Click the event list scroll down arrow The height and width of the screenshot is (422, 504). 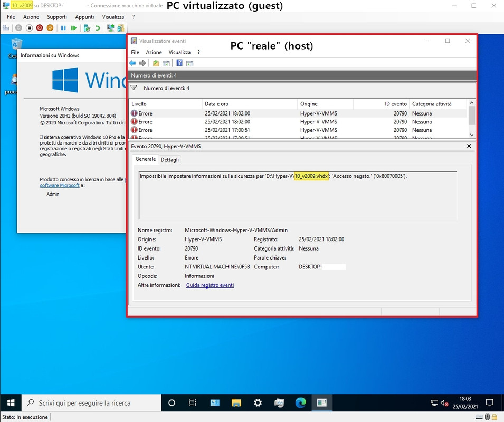click(x=471, y=135)
